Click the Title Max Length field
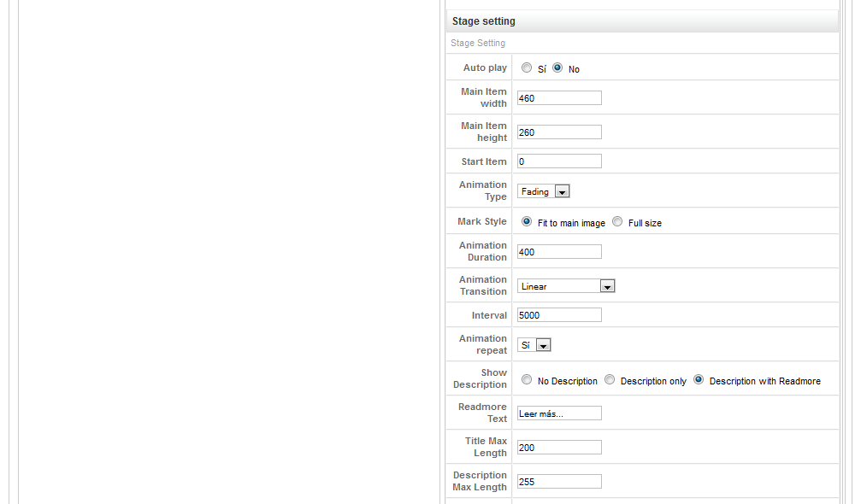 [559, 448]
